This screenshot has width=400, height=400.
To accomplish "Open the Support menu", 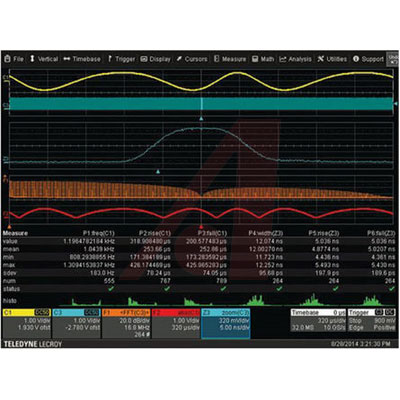I will click(368, 59).
